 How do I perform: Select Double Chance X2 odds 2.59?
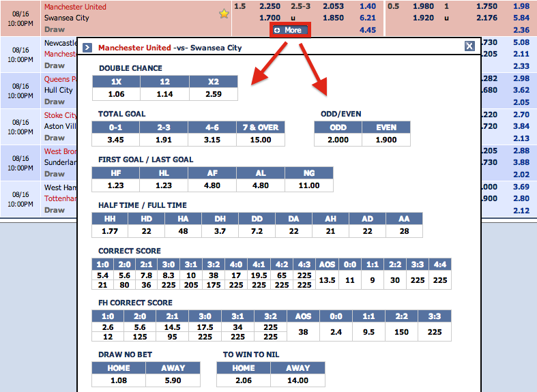coord(214,94)
